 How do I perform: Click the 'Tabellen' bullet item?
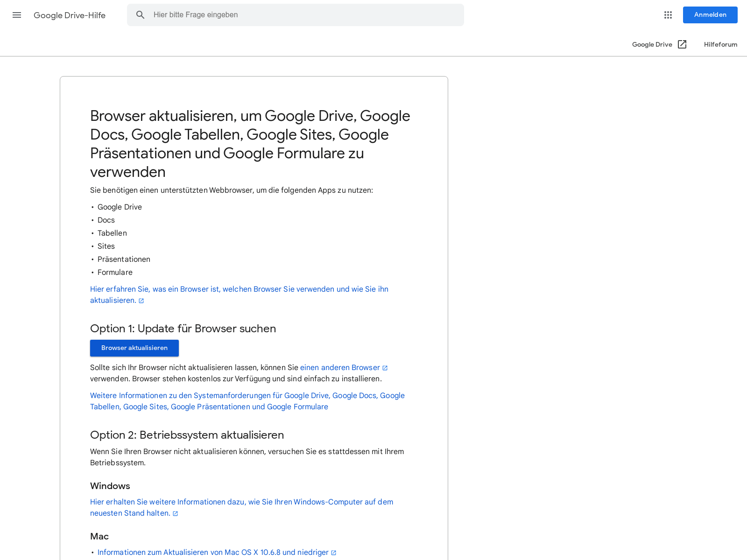pyautogui.click(x=112, y=233)
